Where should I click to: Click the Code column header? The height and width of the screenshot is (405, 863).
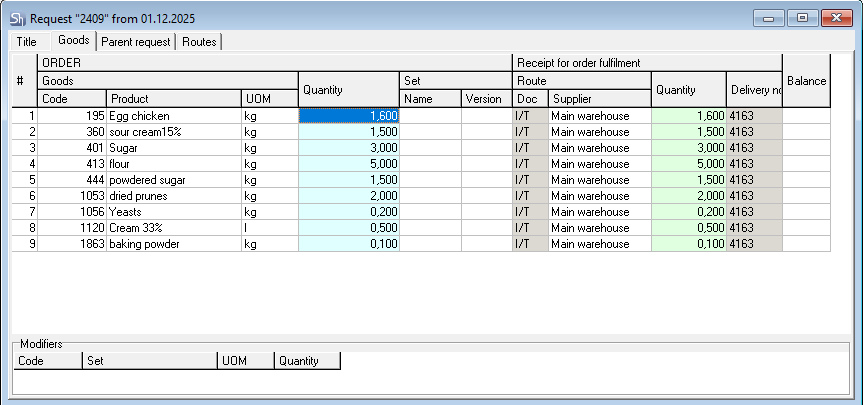(71, 99)
